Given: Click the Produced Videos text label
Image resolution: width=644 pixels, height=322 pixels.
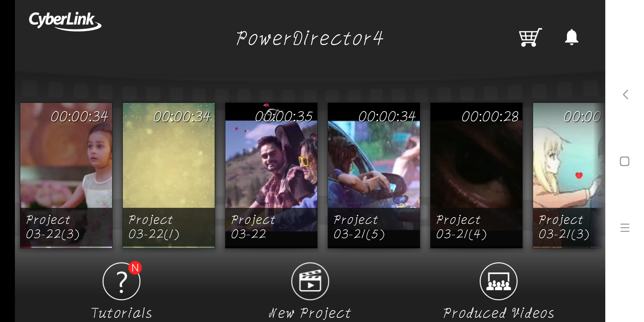Looking at the screenshot, I should pyautogui.click(x=499, y=313).
